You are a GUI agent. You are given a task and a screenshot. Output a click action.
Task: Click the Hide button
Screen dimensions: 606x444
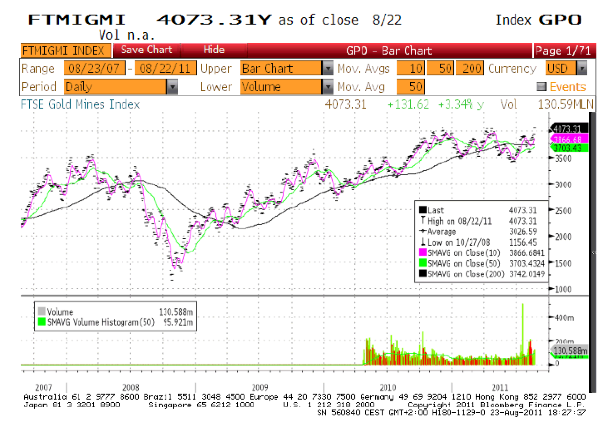tap(214, 50)
